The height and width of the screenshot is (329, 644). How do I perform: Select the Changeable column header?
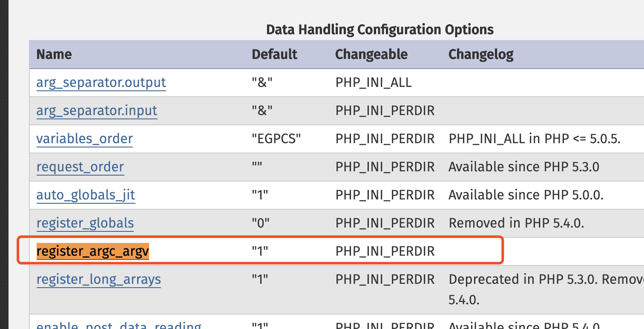(371, 54)
